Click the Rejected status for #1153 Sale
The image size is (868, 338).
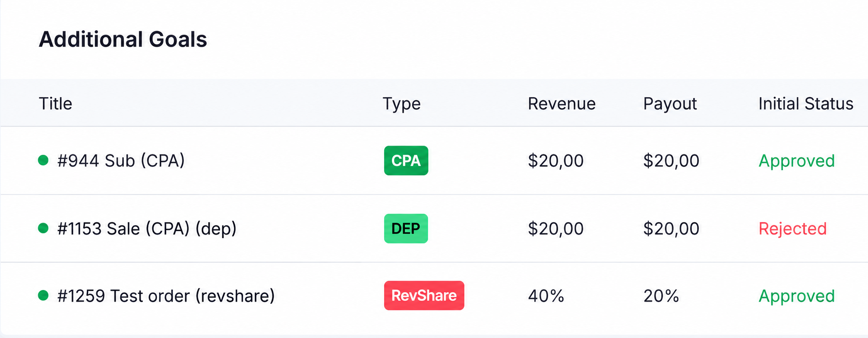click(793, 229)
